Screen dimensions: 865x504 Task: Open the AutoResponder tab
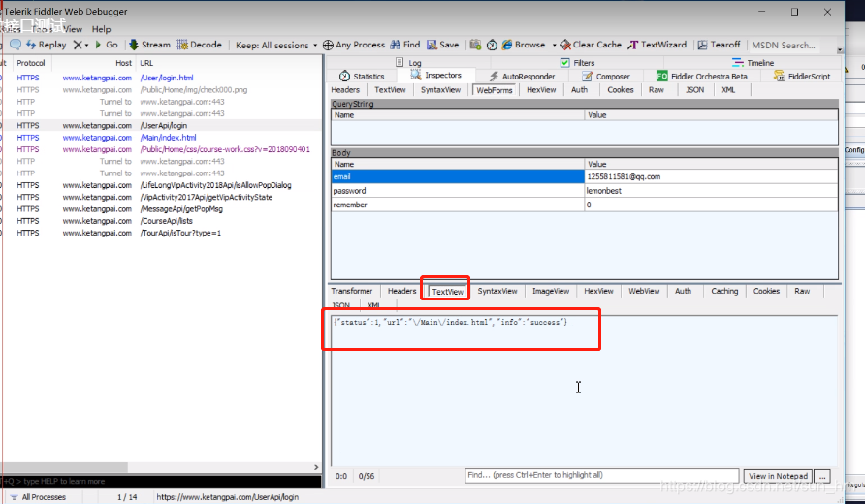click(x=522, y=77)
